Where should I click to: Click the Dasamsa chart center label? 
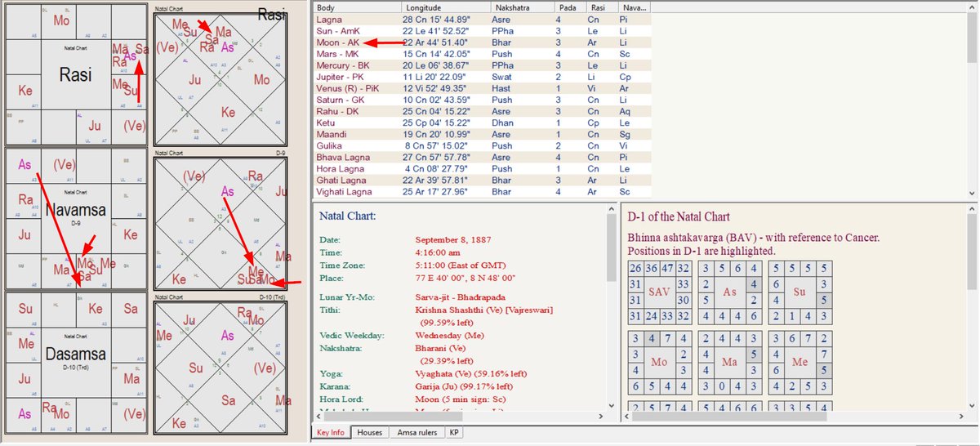pyautogui.click(x=75, y=355)
